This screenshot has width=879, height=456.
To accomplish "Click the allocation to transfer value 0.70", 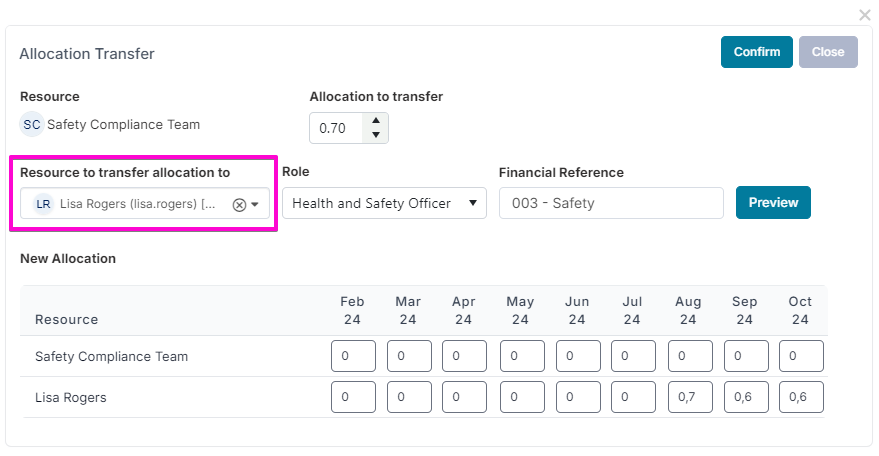I will click(336, 128).
